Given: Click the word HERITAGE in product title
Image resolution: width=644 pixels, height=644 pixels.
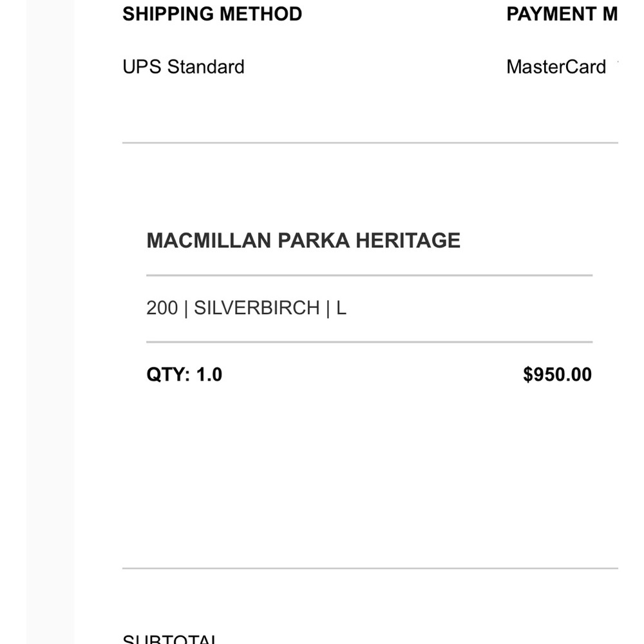Looking at the screenshot, I should pyautogui.click(x=408, y=240).
